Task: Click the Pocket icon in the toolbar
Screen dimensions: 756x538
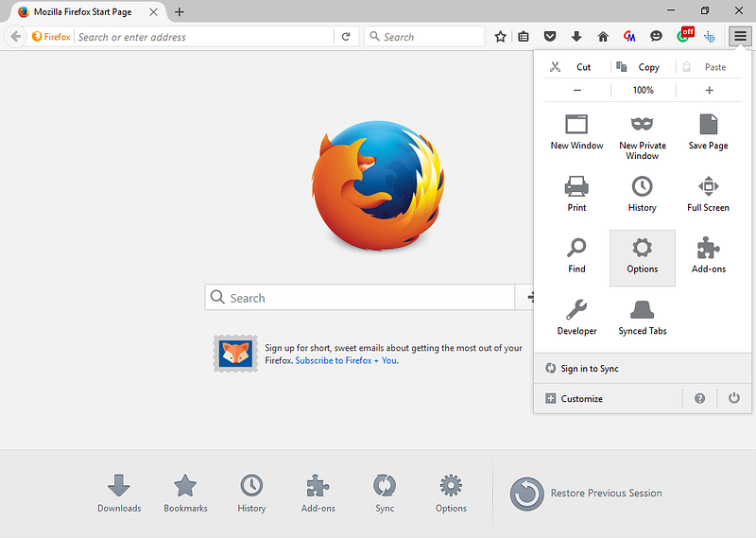Action: 550,37
